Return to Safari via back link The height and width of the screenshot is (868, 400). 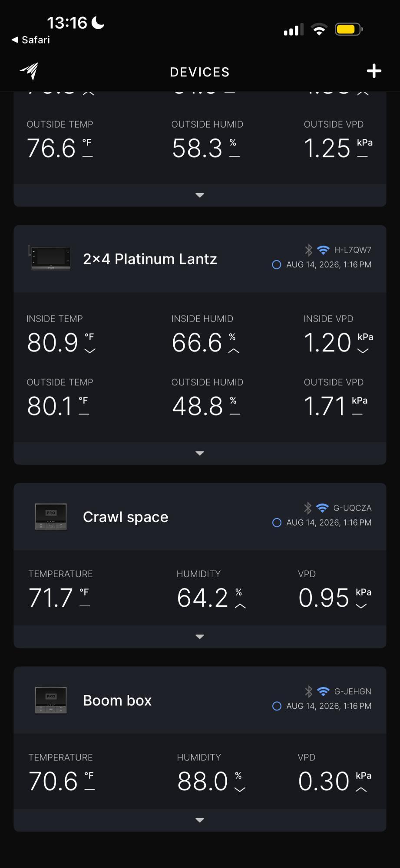tap(30, 40)
